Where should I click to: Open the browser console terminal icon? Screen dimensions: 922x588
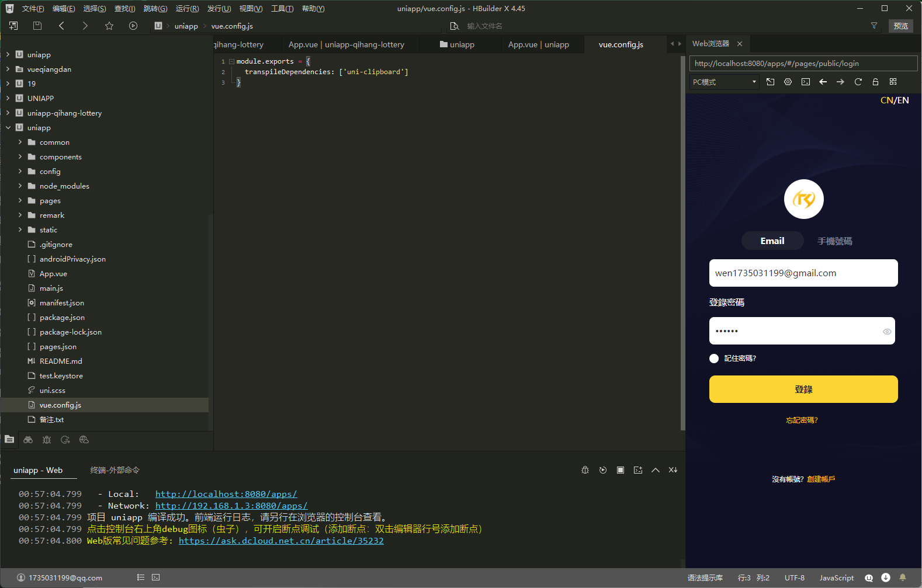[x=806, y=82]
